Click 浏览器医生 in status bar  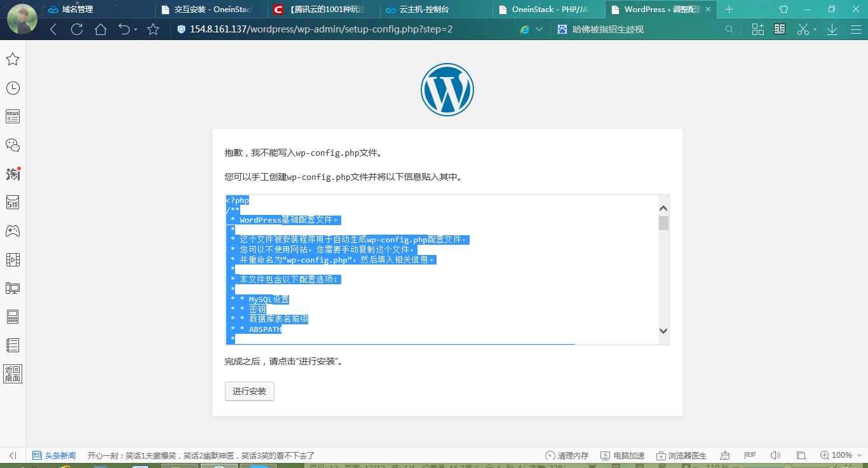(x=682, y=455)
